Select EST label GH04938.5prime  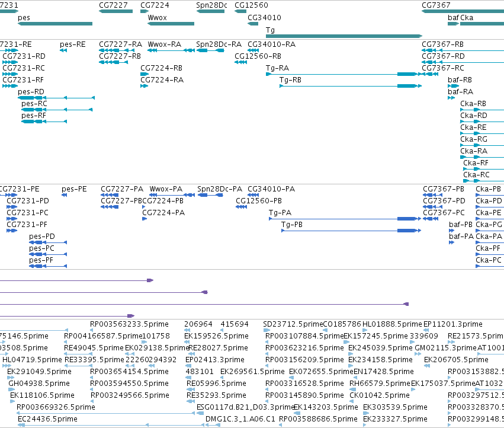pos(39,384)
